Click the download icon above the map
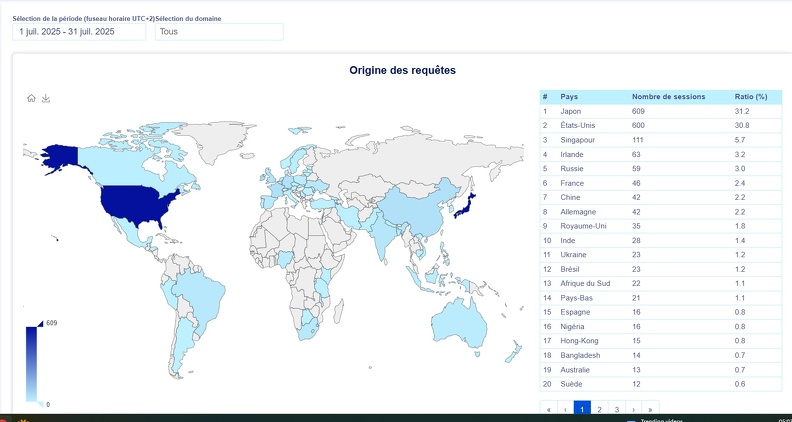This screenshot has width=792, height=422. click(46, 98)
